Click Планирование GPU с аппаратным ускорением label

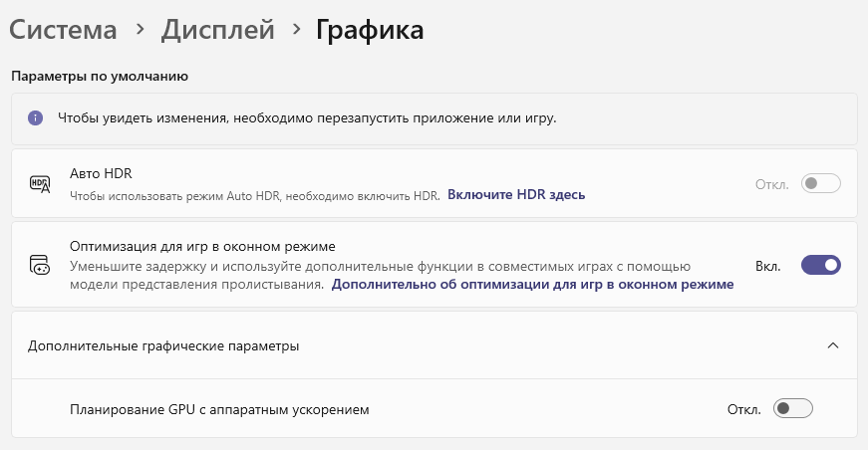pos(219,409)
